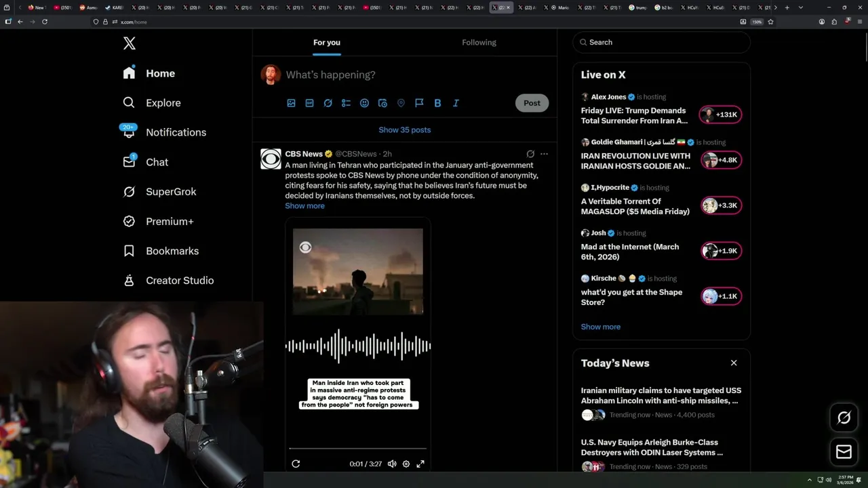Load new posts via Show 35 posts

point(405,129)
